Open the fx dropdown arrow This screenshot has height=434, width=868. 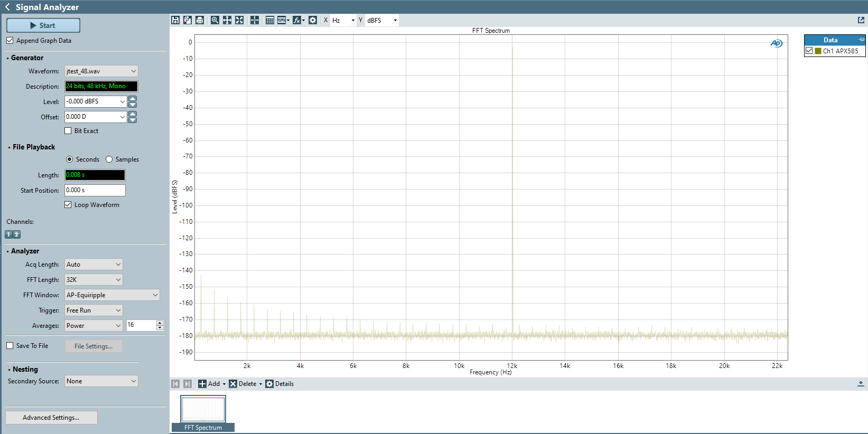point(304,21)
